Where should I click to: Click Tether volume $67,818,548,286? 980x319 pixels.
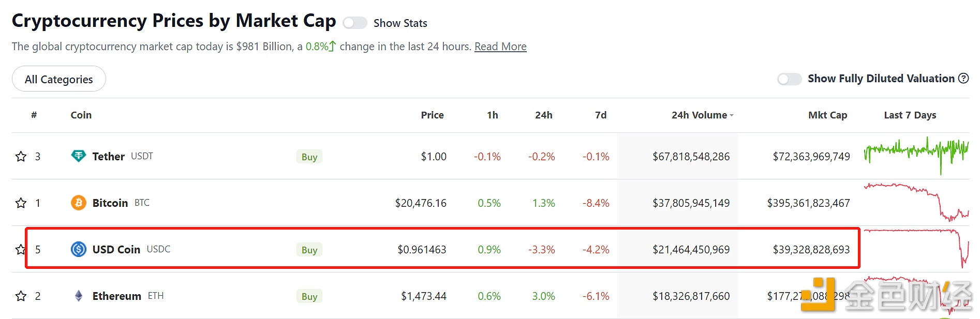pyautogui.click(x=691, y=156)
